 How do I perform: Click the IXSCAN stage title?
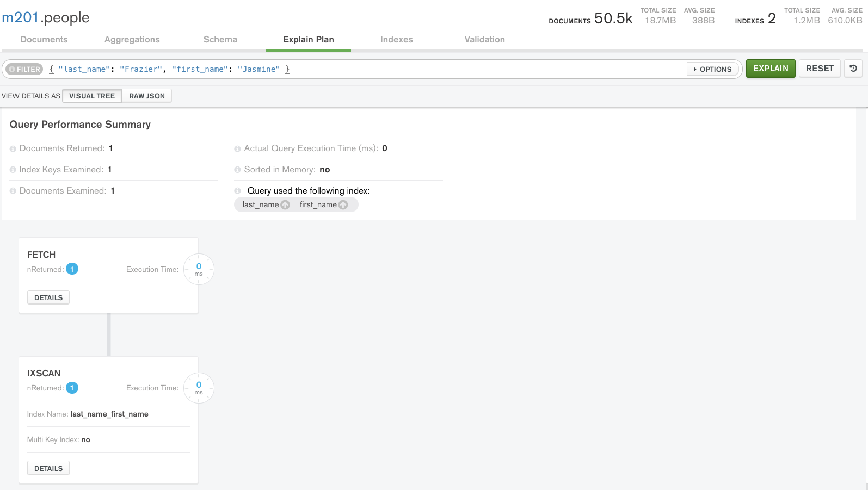point(44,373)
